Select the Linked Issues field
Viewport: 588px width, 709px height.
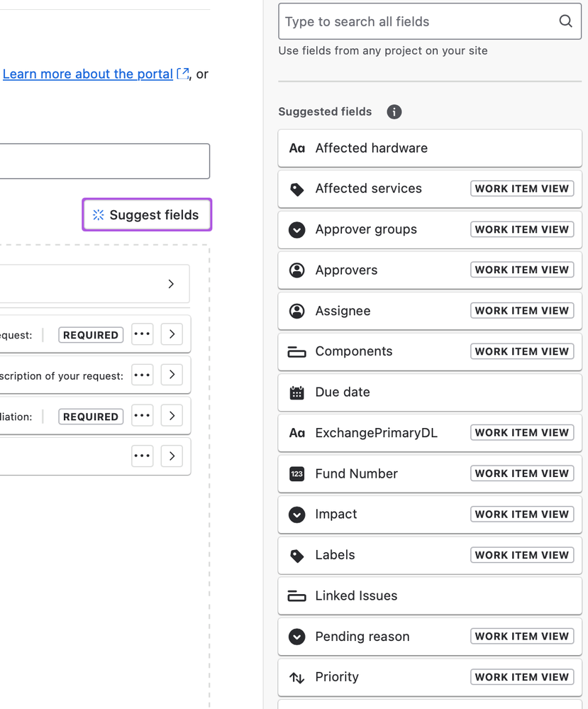click(430, 596)
